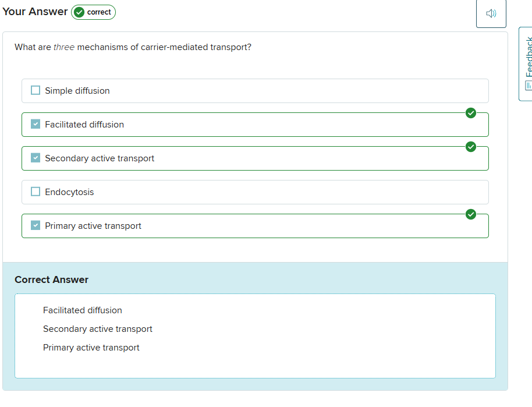Click the Your Answer heading
Viewport: 532px width, 407px height.
pos(35,12)
